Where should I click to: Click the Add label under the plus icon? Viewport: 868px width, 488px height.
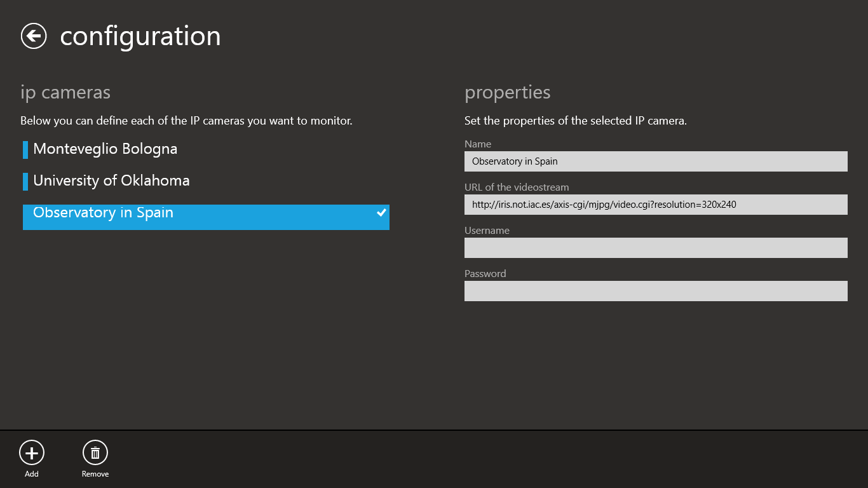point(31,474)
